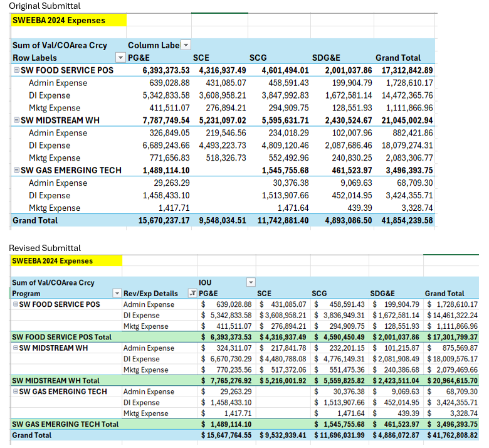
Task: Click cell 9,548,034.51 in original Grand Total row
Action: pyautogui.click(x=223, y=220)
